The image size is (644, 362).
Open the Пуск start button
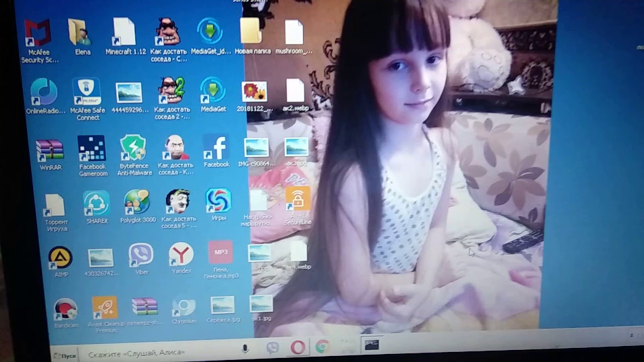(64, 355)
